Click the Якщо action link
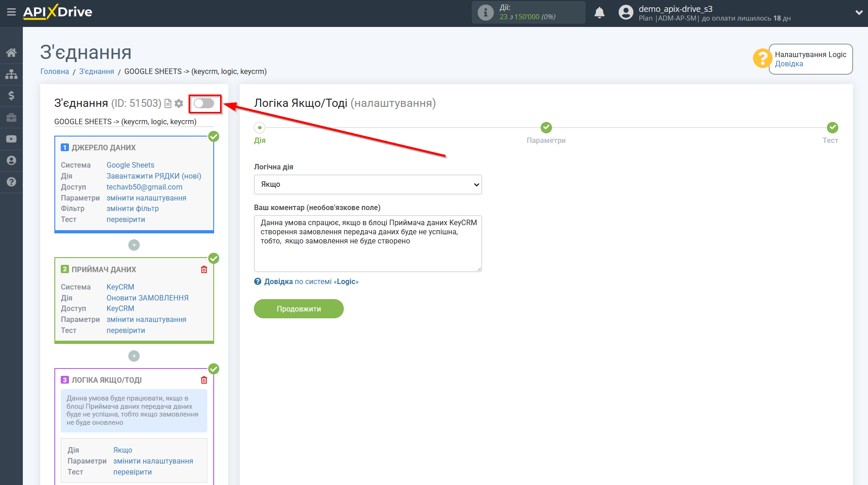 coord(122,450)
